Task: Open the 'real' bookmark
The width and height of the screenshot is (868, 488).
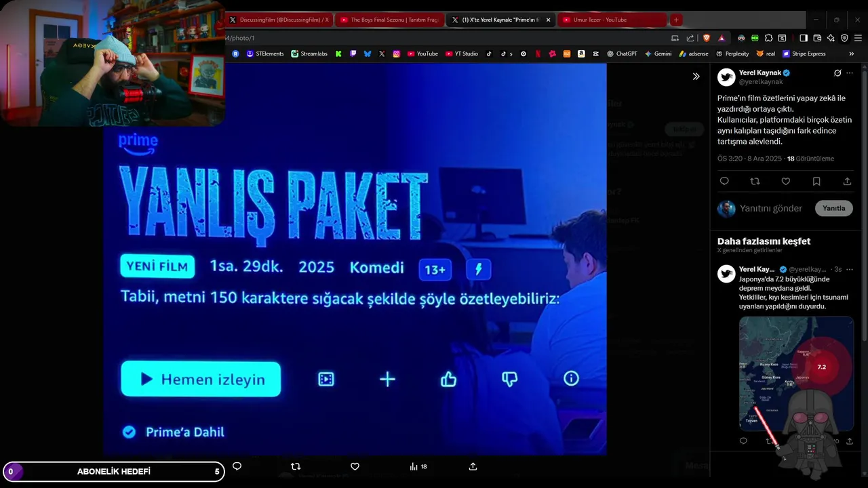Action: 766,54
